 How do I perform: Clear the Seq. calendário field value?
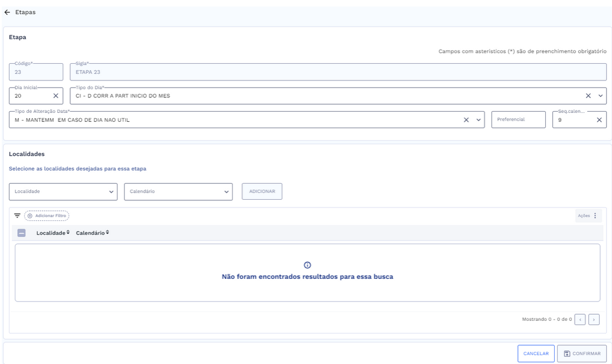click(x=599, y=120)
